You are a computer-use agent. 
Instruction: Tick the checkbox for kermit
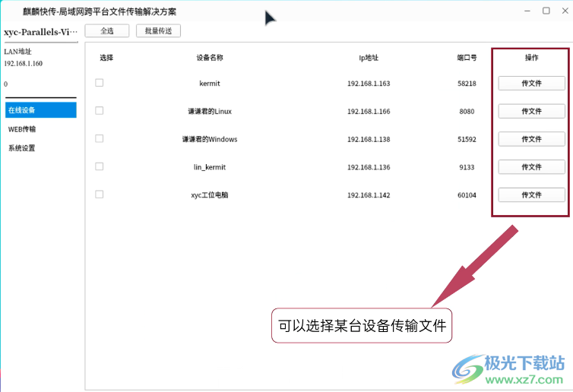point(99,83)
